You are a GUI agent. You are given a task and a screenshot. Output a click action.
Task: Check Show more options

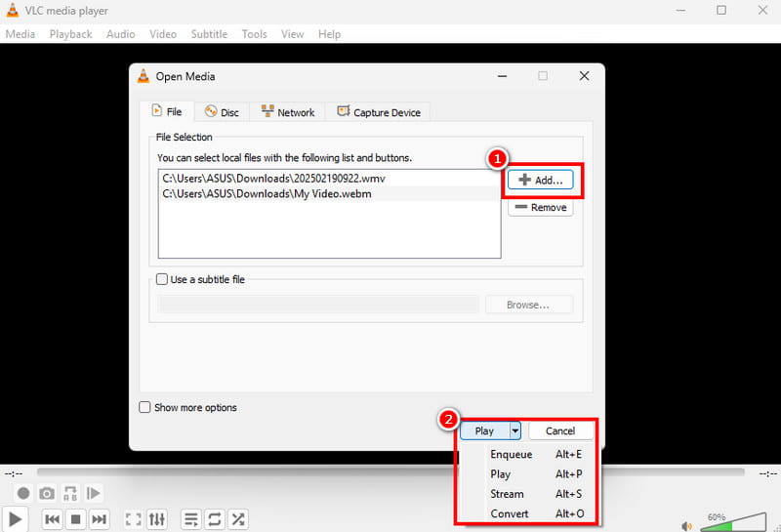(x=144, y=407)
